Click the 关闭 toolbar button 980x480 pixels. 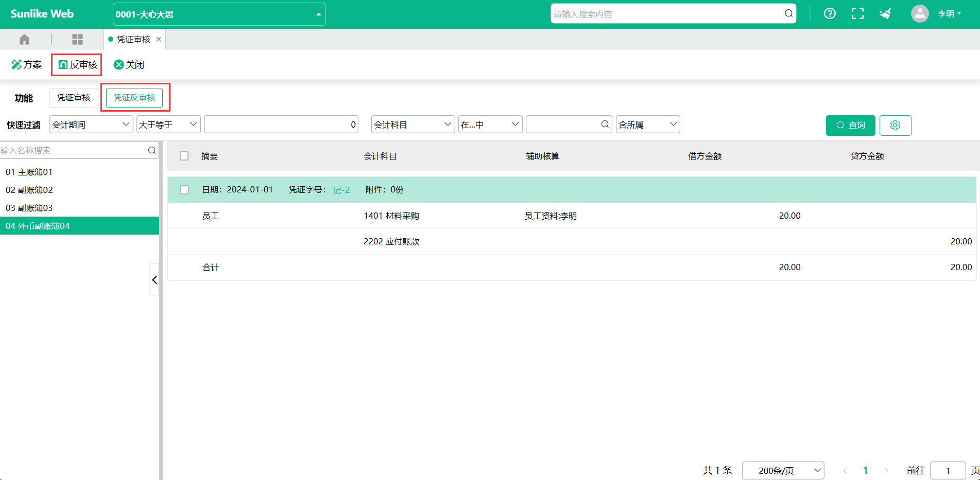click(129, 65)
